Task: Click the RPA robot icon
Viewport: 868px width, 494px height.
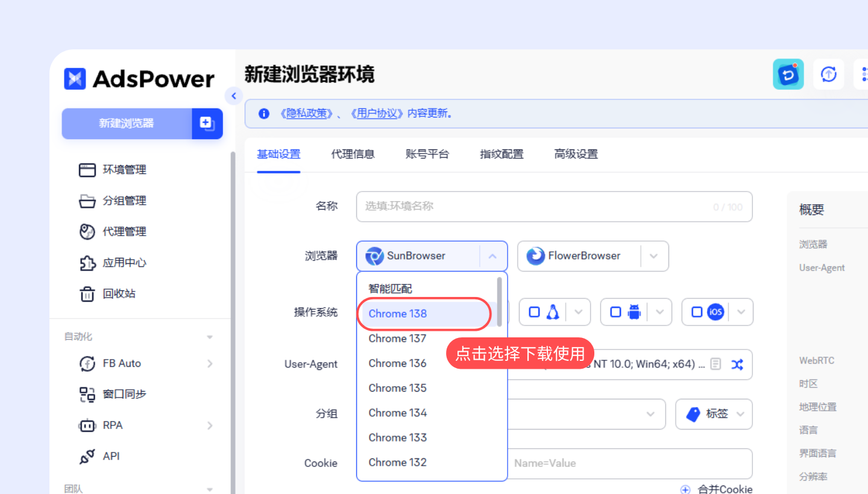Action: tap(87, 425)
